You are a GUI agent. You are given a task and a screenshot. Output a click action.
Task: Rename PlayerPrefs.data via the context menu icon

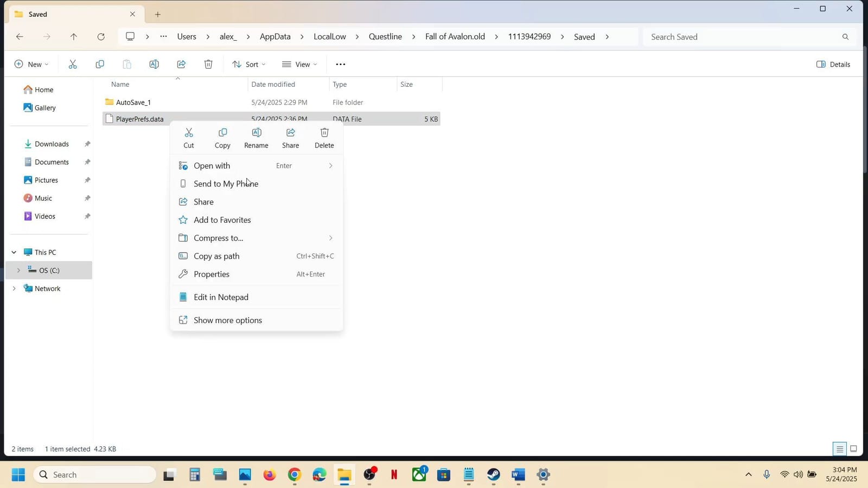tap(256, 138)
